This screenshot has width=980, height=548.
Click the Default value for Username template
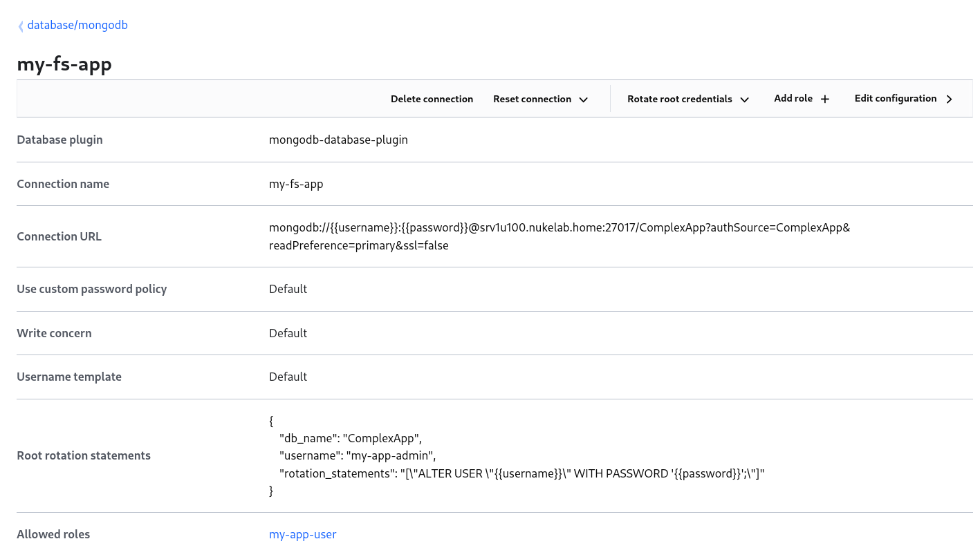(288, 377)
